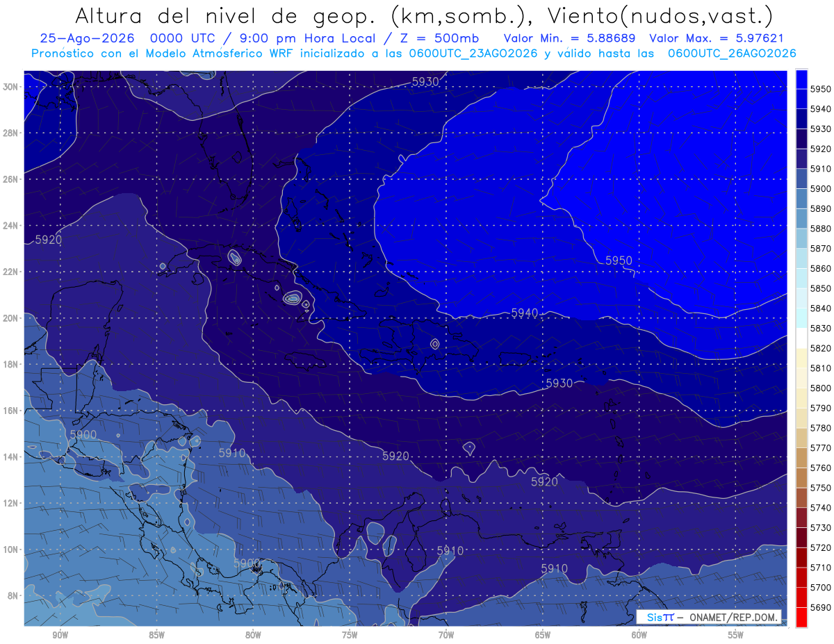Click the 26N latitude axis label
Image resolution: width=834 pixels, height=644 pixels.
tap(11, 179)
